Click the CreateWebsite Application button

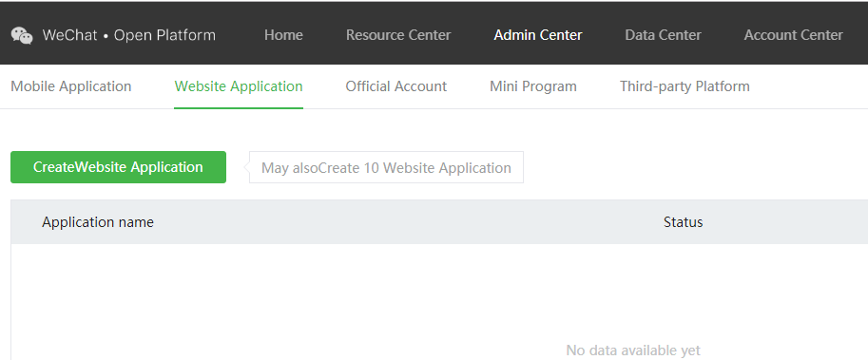pyautogui.click(x=119, y=167)
